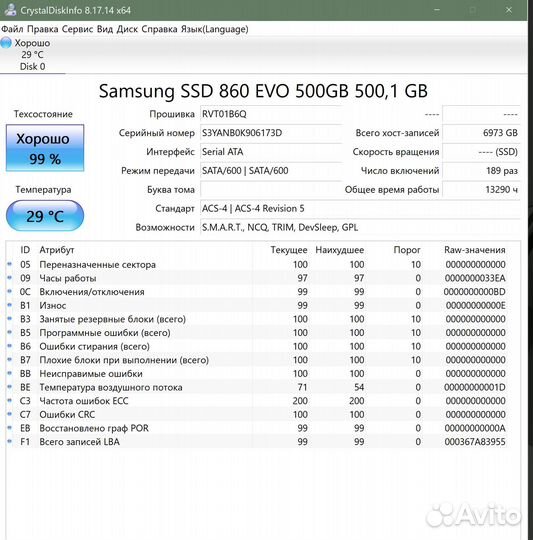This screenshot has height=540, width=533.
Task: Select the Программные ошибки (всего) row
Action: click(258, 333)
